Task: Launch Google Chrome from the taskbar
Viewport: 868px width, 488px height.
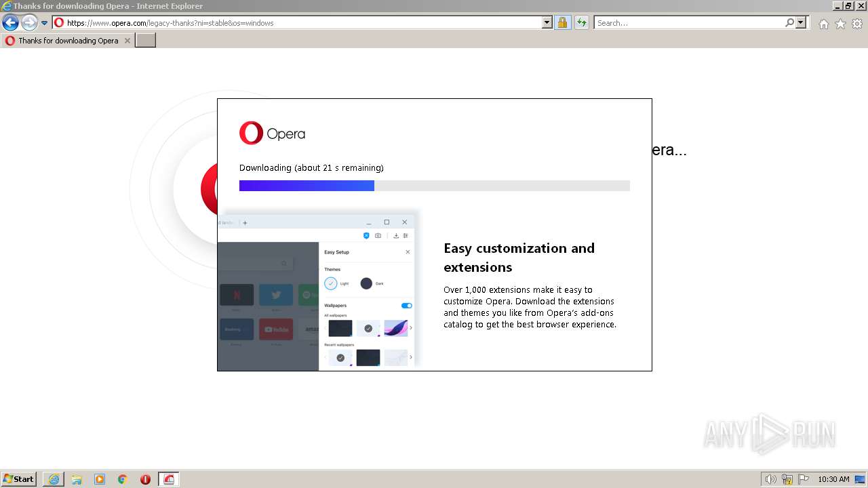Action: tap(123, 479)
